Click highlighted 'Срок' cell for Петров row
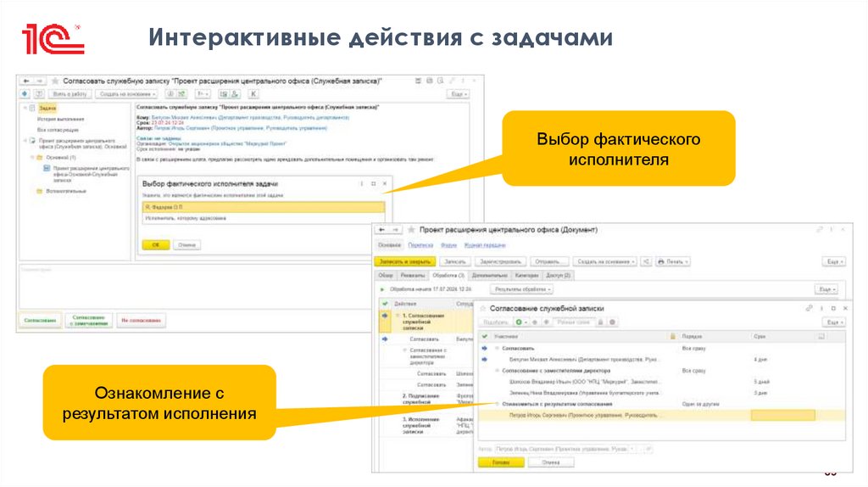 click(782, 415)
